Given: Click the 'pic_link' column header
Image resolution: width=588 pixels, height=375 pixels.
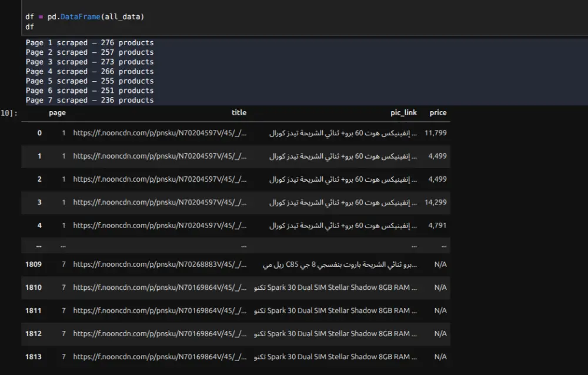Looking at the screenshot, I should (403, 112).
